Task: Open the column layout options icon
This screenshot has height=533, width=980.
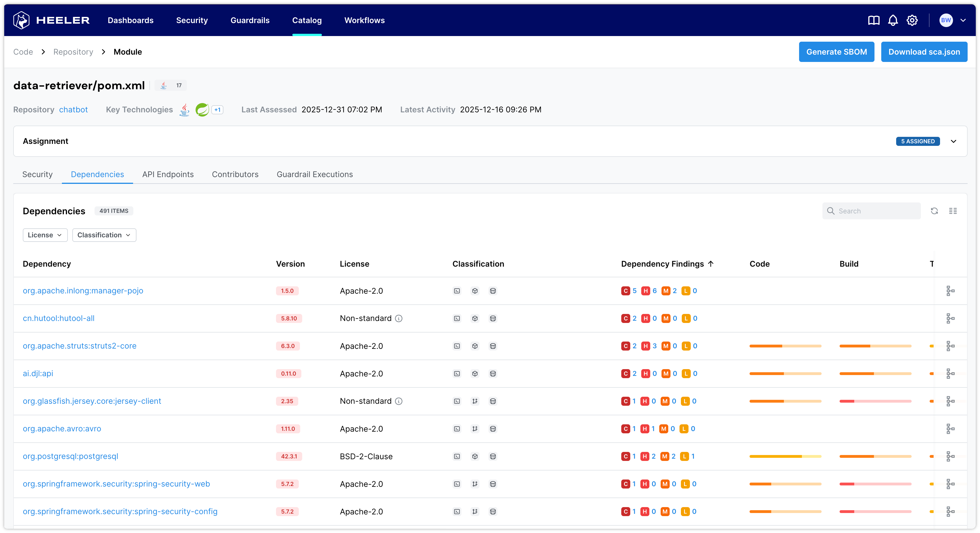Action: (x=953, y=211)
